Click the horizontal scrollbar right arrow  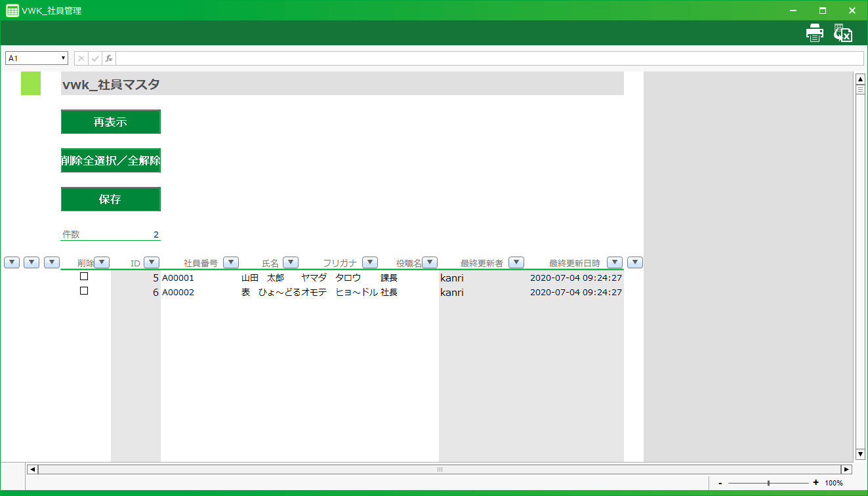pos(846,469)
